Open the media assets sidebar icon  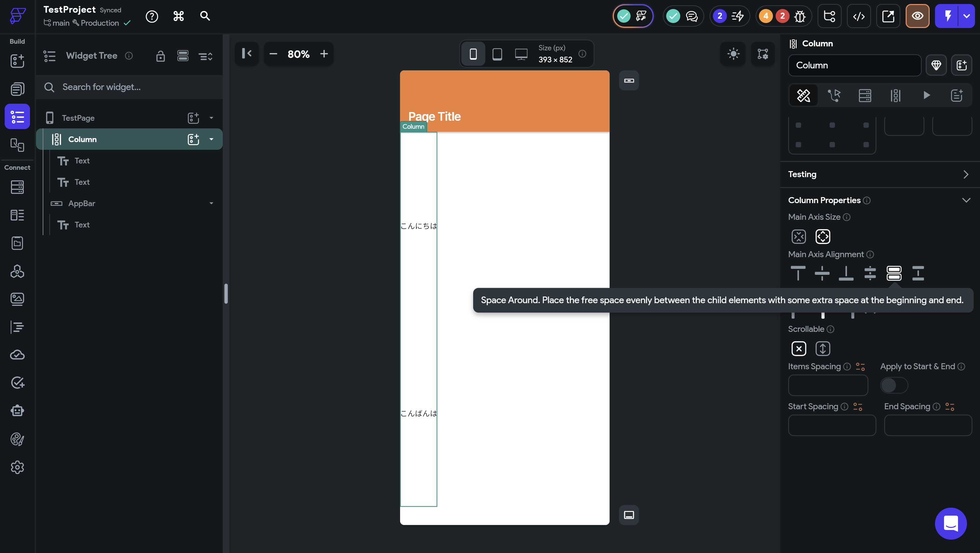(17, 299)
